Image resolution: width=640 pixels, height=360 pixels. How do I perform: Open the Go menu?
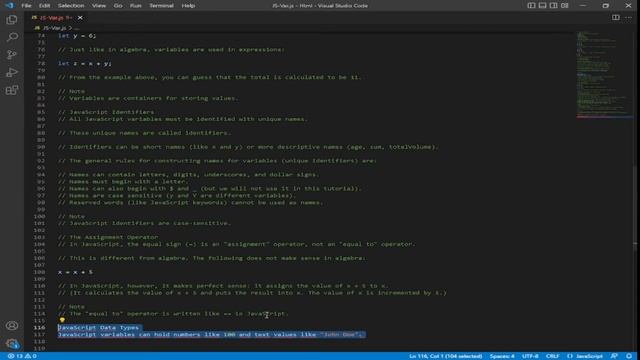point(118,5)
